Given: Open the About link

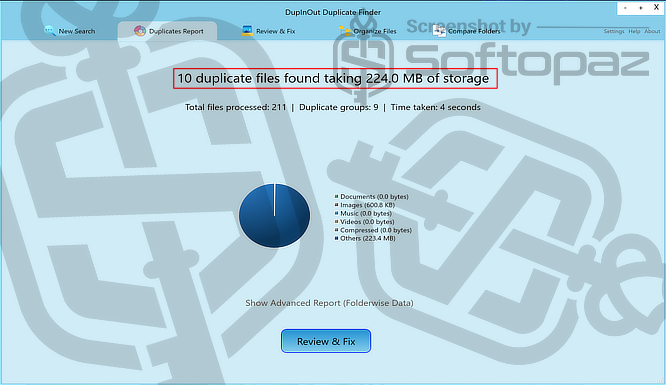Looking at the screenshot, I should point(652,31).
